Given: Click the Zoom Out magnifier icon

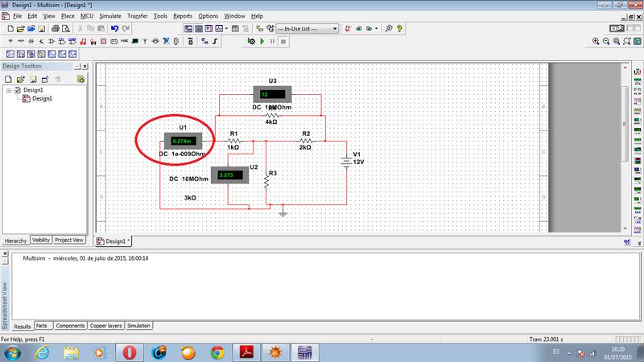Looking at the screenshot, I should 606,40.
